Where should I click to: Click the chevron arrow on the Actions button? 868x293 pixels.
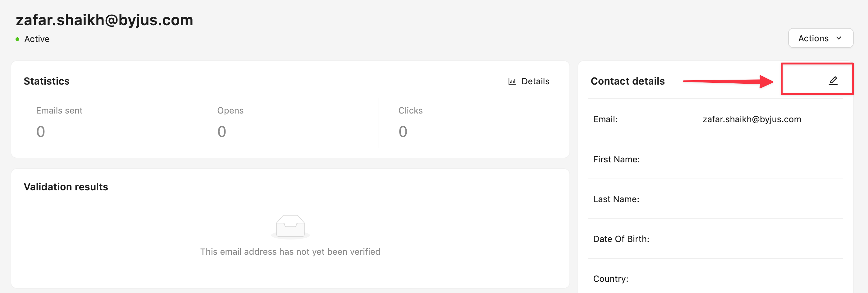[x=839, y=38]
